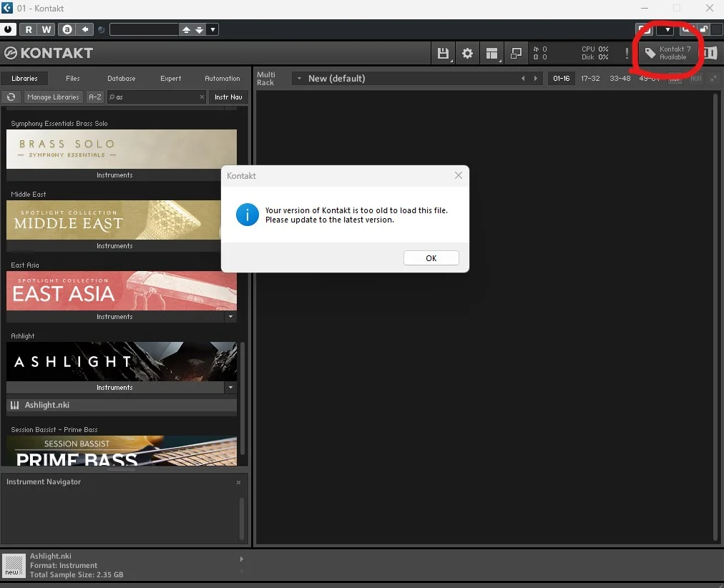Expand East Asia library options arrow

coord(230,317)
